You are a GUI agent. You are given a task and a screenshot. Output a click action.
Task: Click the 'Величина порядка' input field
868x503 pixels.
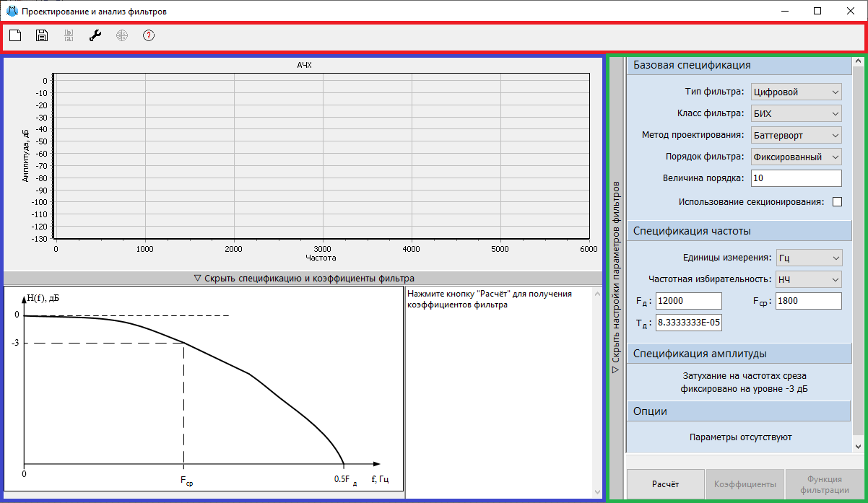[x=796, y=178]
